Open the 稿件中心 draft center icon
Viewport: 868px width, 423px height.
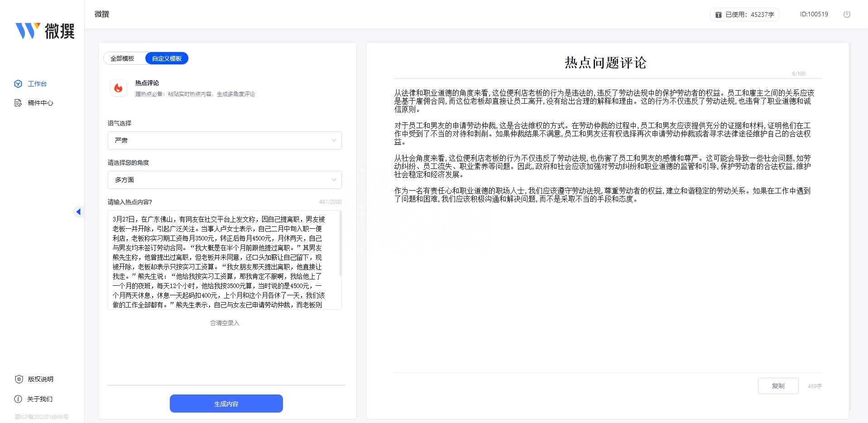click(x=17, y=103)
